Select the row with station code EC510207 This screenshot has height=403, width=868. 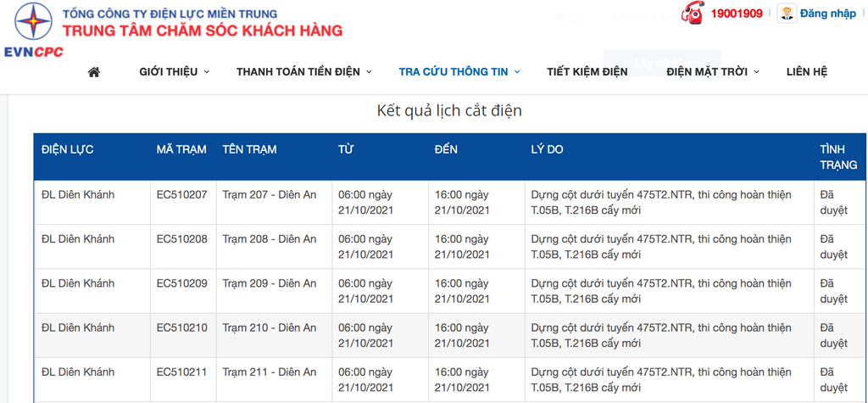click(449, 202)
